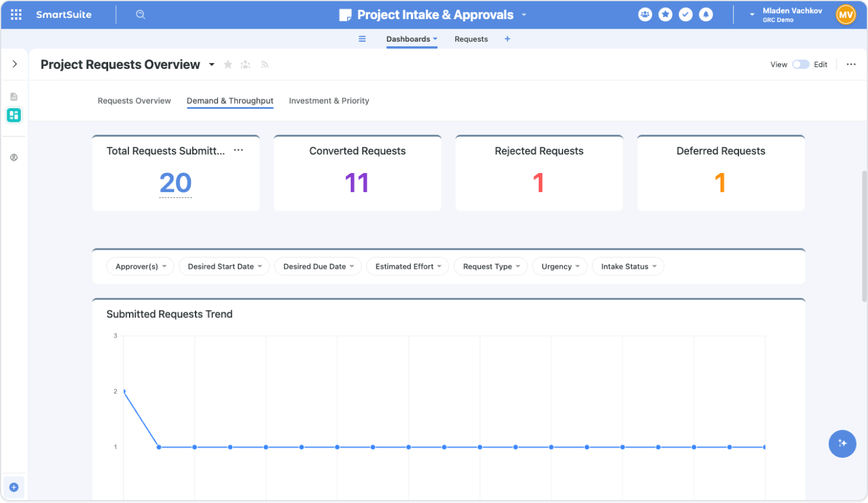Favorite the dashboard with star icon
The width and height of the screenshot is (868, 503).
click(228, 64)
